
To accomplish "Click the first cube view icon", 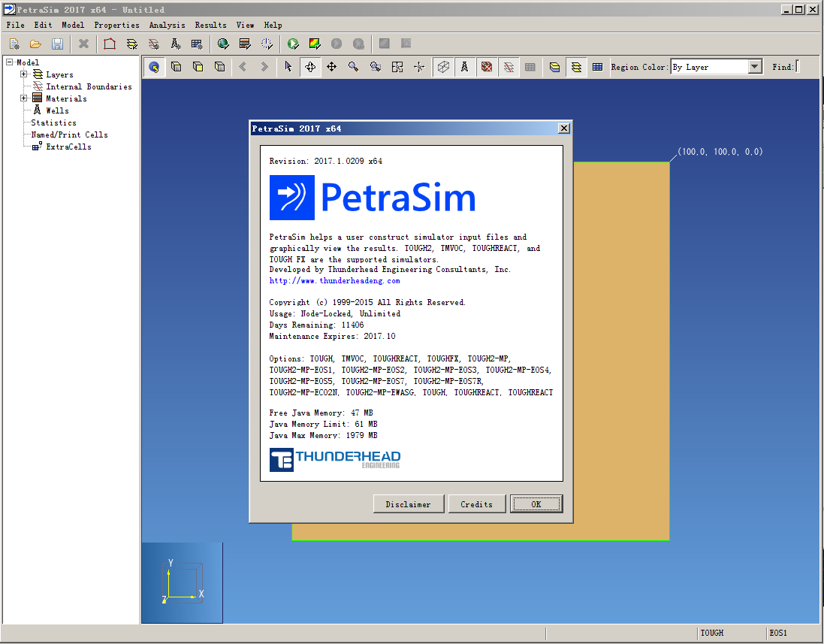I will [x=176, y=67].
